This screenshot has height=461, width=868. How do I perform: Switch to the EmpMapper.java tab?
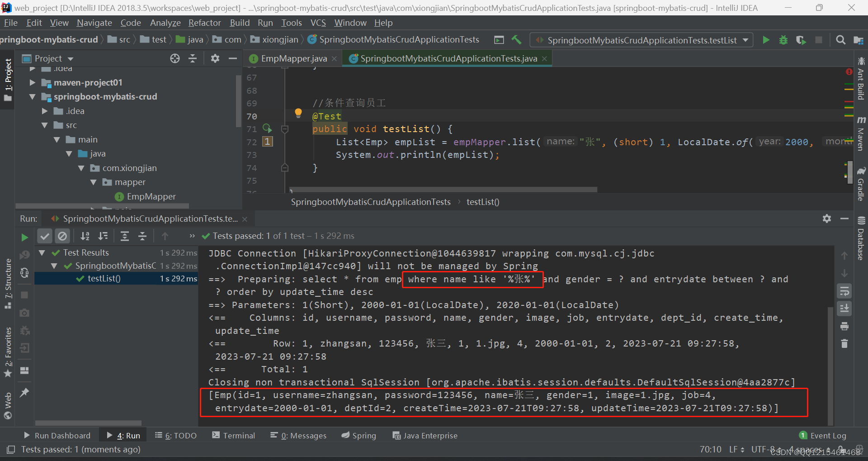(293, 58)
